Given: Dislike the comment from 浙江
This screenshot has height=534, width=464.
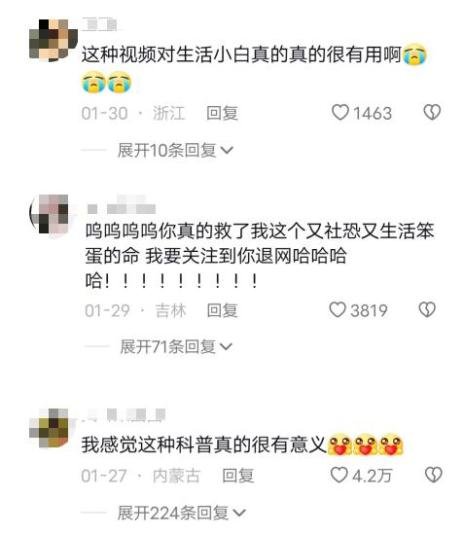Looking at the screenshot, I should (x=432, y=112).
